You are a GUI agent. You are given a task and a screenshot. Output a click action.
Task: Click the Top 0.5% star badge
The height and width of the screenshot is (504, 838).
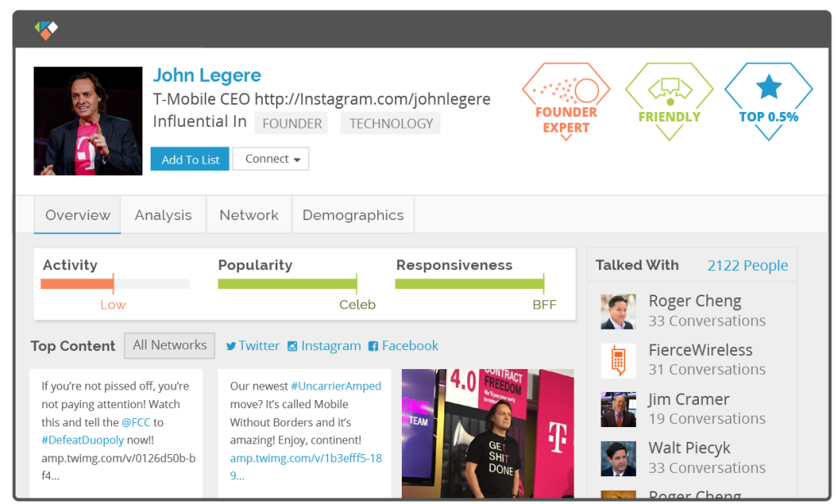click(x=768, y=101)
